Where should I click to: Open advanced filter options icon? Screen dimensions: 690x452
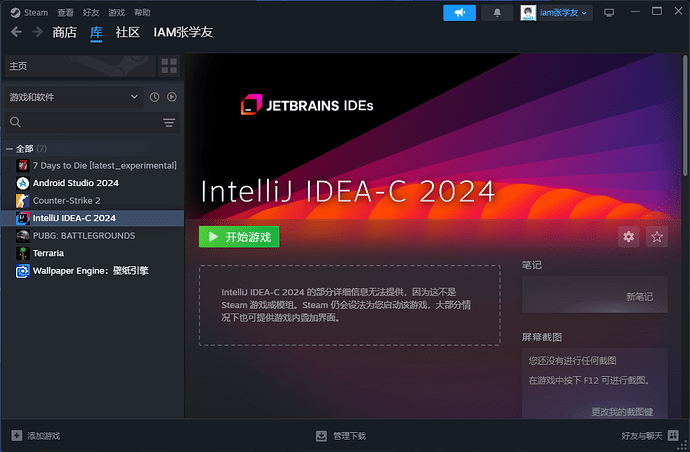(169, 122)
